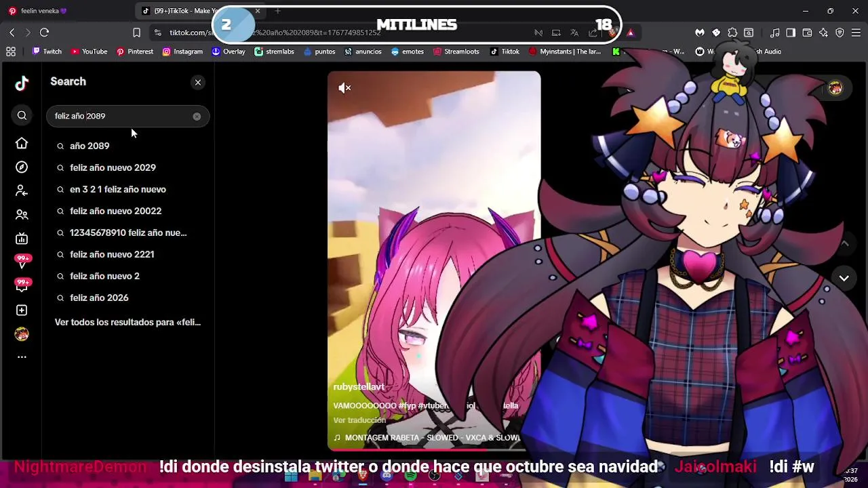The image size is (868, 488).
Task: Open the Overlay bookmark
Action: (x=229, y=52)
